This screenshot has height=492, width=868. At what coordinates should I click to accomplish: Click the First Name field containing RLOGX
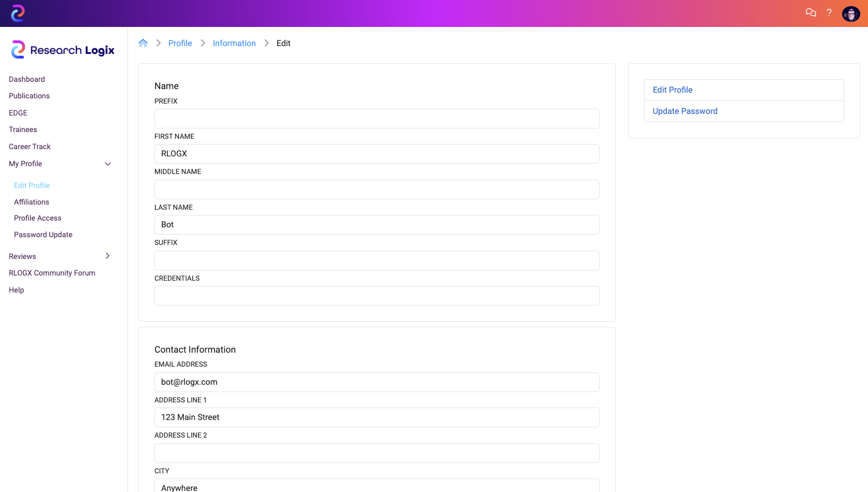point(377,154)
